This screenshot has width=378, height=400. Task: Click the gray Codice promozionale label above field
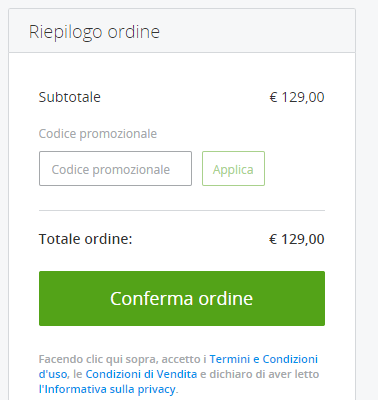pyautogui.click(x=98, y=134)
